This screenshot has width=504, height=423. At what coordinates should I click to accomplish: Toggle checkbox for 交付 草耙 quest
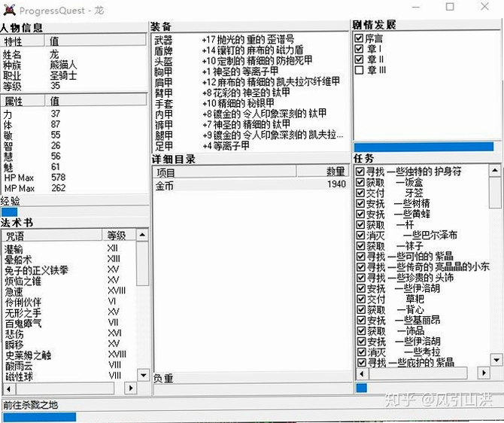point(361,299)
